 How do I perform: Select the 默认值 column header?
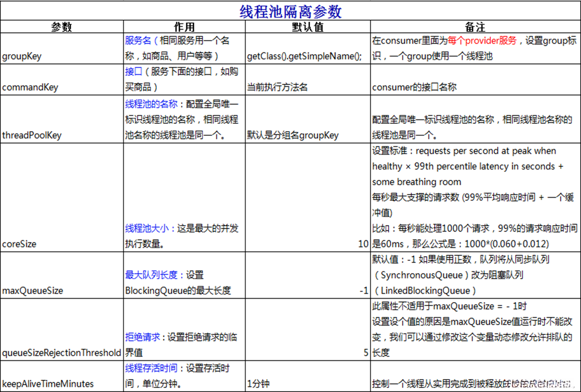click(307, 27)
